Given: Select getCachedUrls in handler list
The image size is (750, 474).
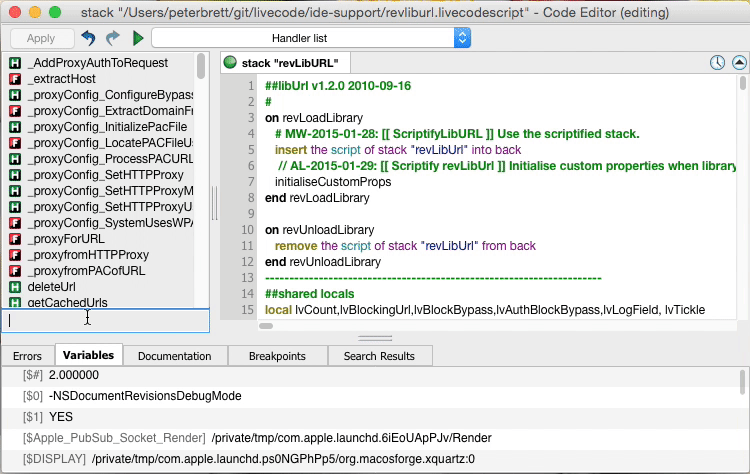Looking at the screenshot, I should 67,302.
